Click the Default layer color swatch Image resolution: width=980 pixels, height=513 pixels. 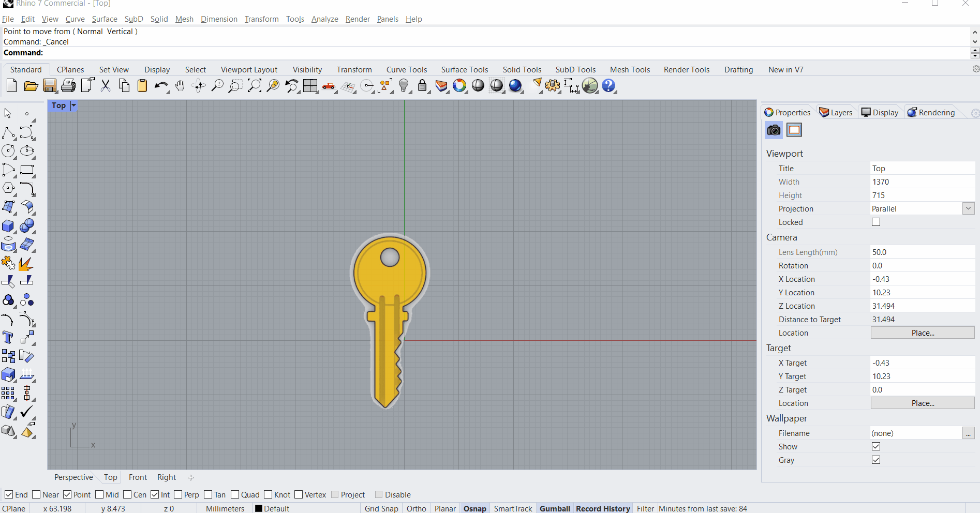pyautogui.click(x=259, y=509)
